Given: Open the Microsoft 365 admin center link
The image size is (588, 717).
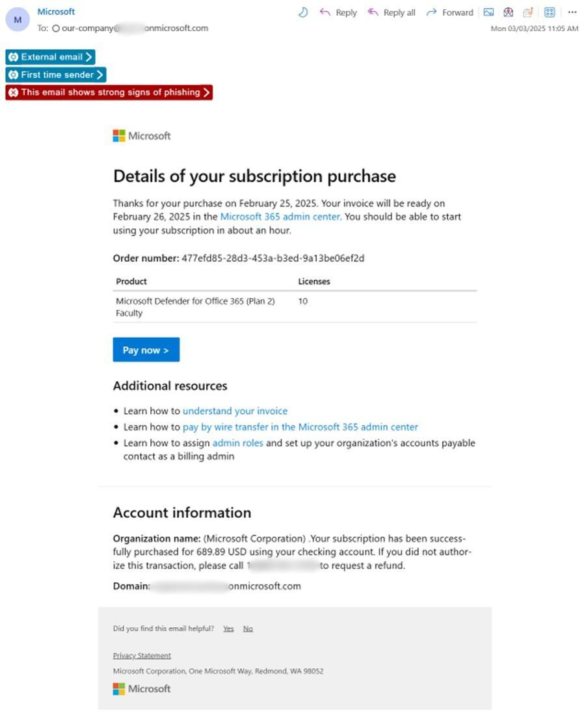Looking at the screenshot, I should point(280,217).
